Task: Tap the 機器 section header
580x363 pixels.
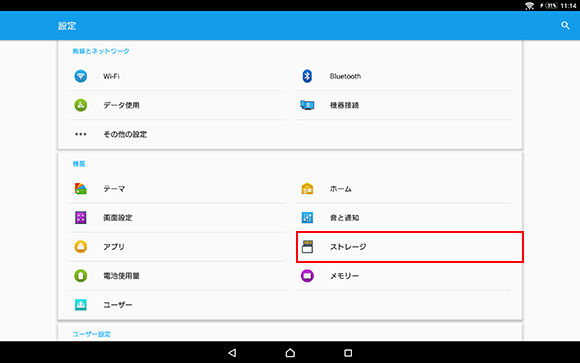Action: click(79, 164)
